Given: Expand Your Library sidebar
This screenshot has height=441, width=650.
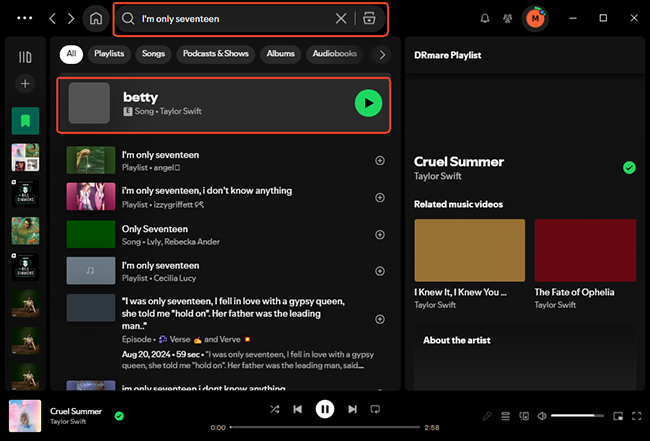Looking at the screenshot, I should (x=25, y=57).
